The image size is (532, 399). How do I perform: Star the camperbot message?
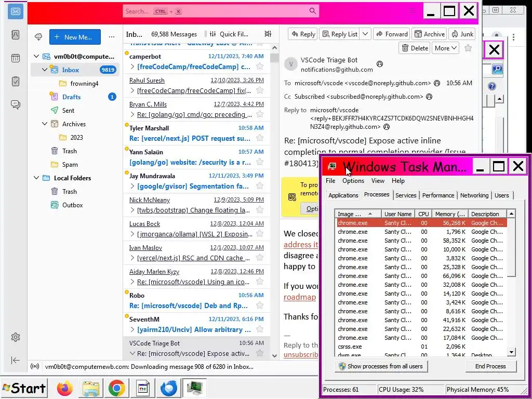click(260, 66)
